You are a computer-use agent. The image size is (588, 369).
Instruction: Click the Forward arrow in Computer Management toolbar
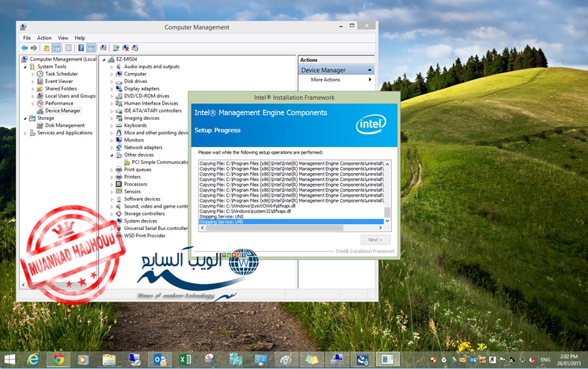pyautogui.click(x=34, y=48)
